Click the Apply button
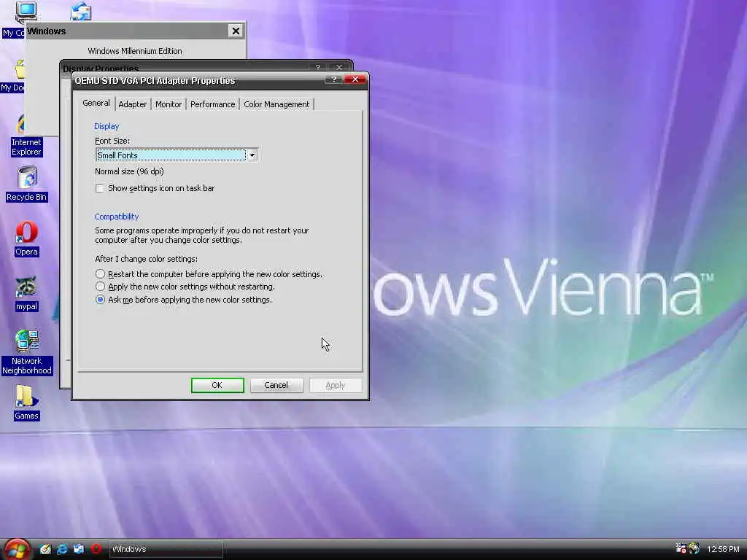 336,385
